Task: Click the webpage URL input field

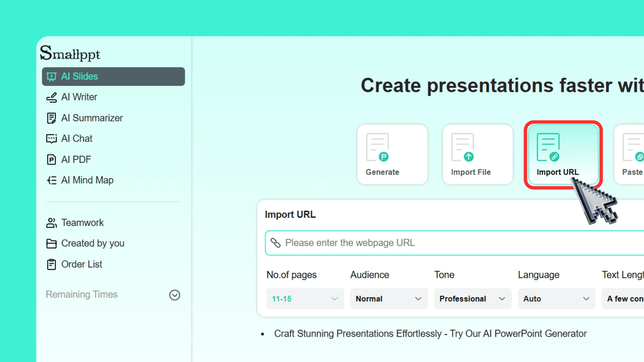Action: (x=451, y=243)
